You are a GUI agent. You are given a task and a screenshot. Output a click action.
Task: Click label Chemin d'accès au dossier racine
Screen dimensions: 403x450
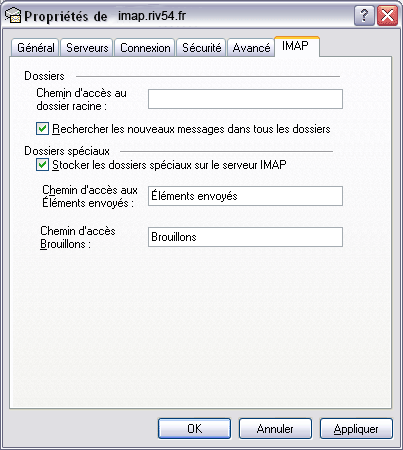pos(81,99)
